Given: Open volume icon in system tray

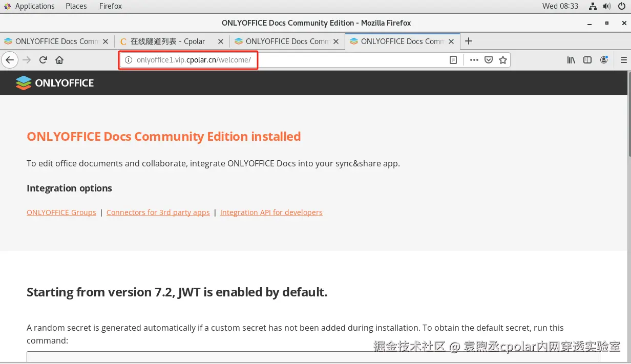Looking at the screenshot, I should point(607,6).
